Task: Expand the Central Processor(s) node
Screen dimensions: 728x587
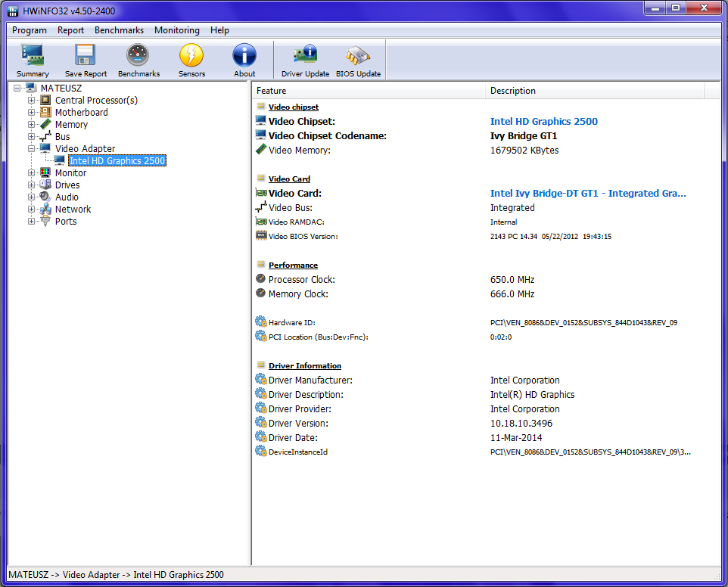Action: pos(31,100)
